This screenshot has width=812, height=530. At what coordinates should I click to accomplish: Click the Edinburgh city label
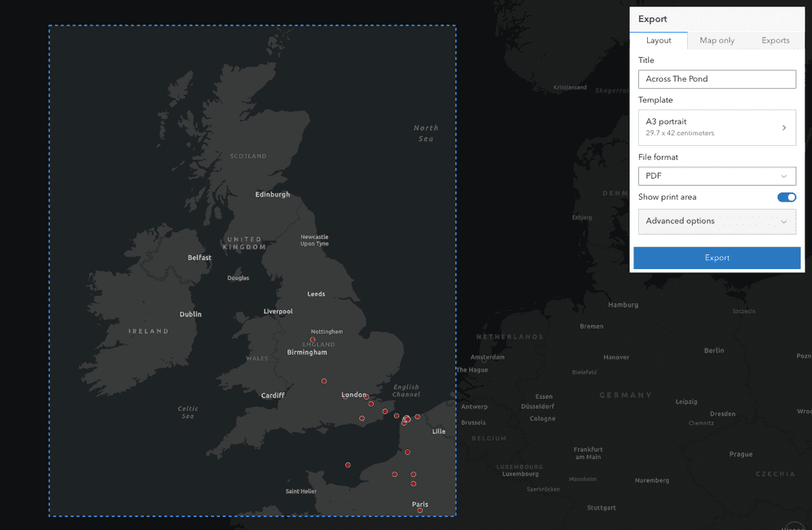[x=273, y=195]
